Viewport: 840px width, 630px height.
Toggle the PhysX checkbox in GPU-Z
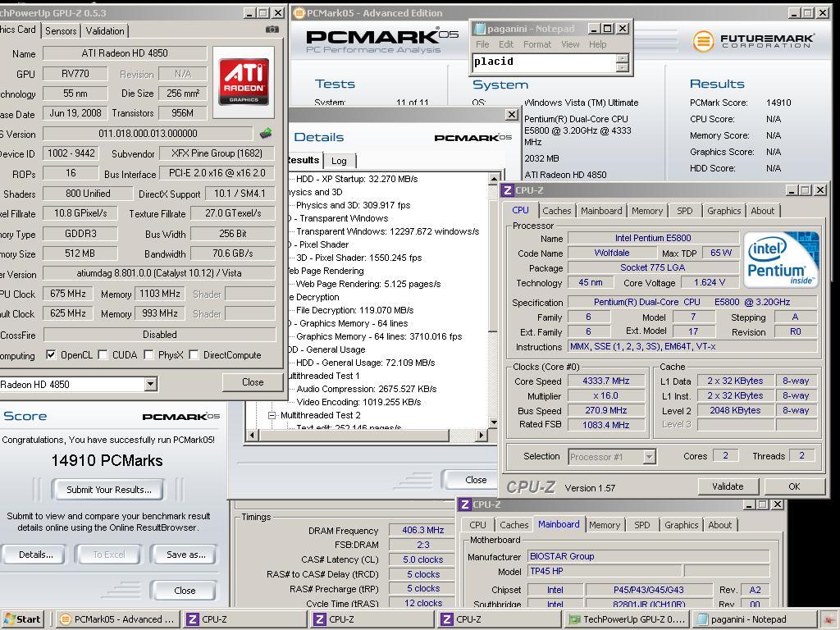(x=149, y=354)
